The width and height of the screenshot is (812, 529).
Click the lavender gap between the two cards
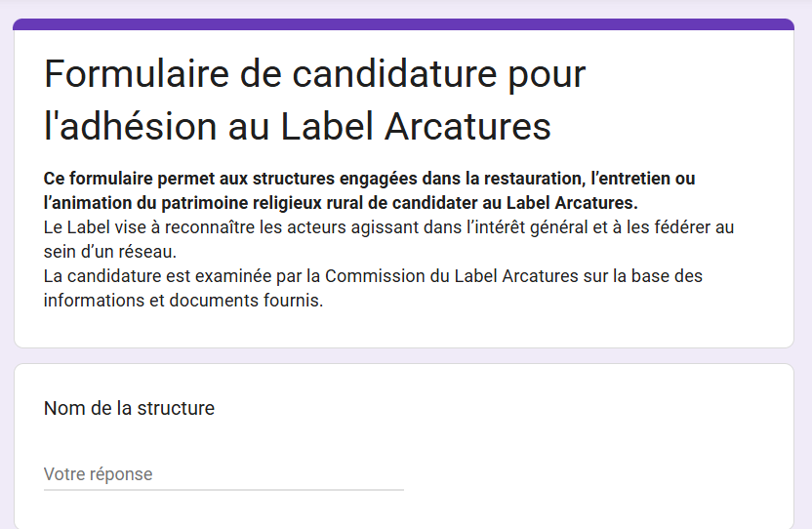[x=403, y=356]
